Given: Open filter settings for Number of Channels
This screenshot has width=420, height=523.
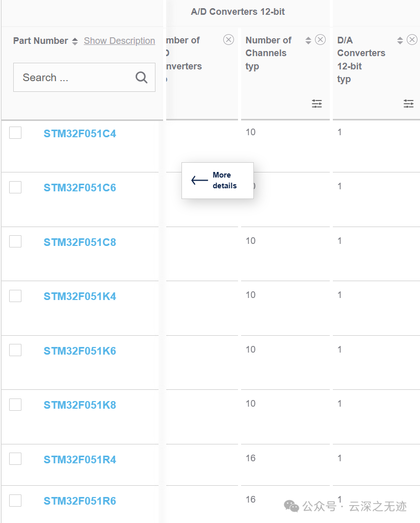Looking at the screenshot, I should pos(317,104).
